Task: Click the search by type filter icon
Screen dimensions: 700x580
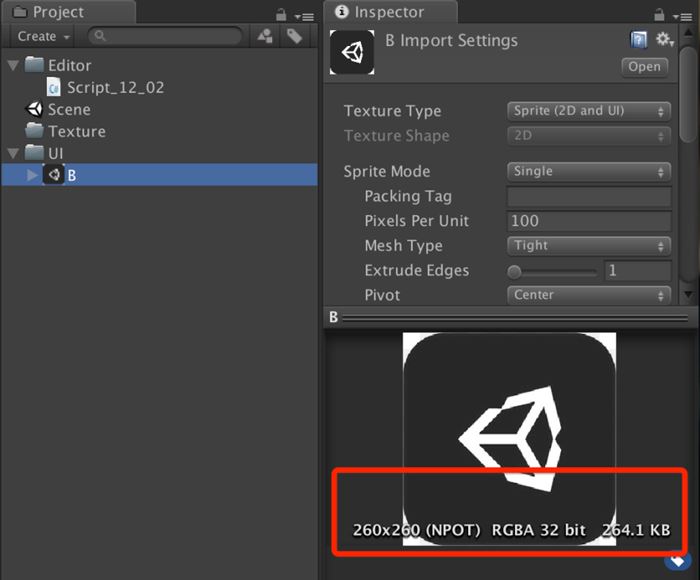Action: click(265, 36)
